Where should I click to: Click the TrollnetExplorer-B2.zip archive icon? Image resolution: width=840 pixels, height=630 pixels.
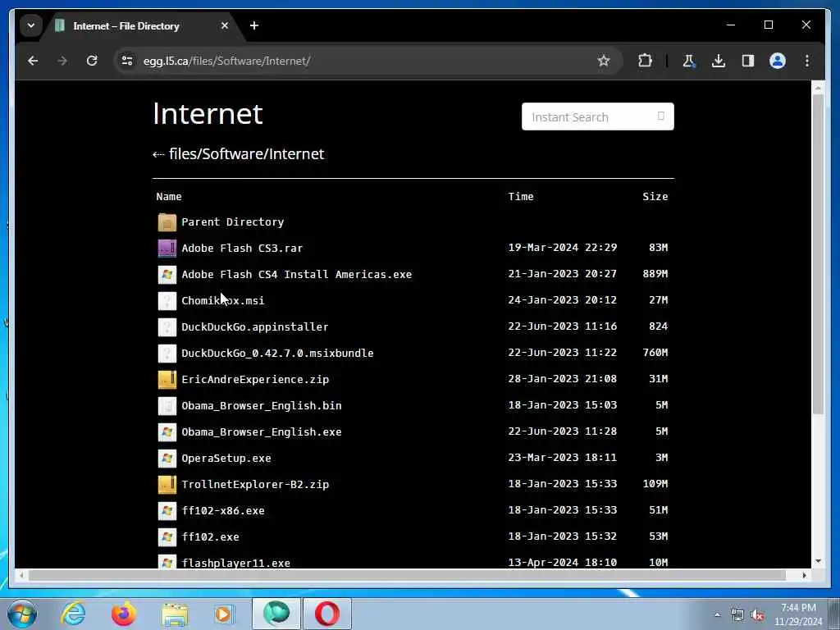[x=167, y=484]
